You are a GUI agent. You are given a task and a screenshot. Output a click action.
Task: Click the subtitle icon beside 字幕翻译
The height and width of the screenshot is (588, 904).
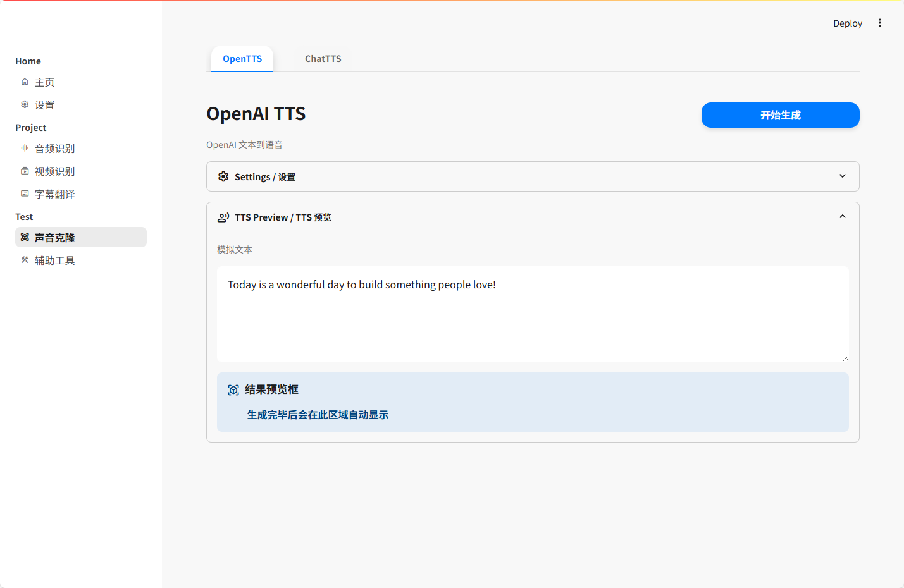(25, 193)
